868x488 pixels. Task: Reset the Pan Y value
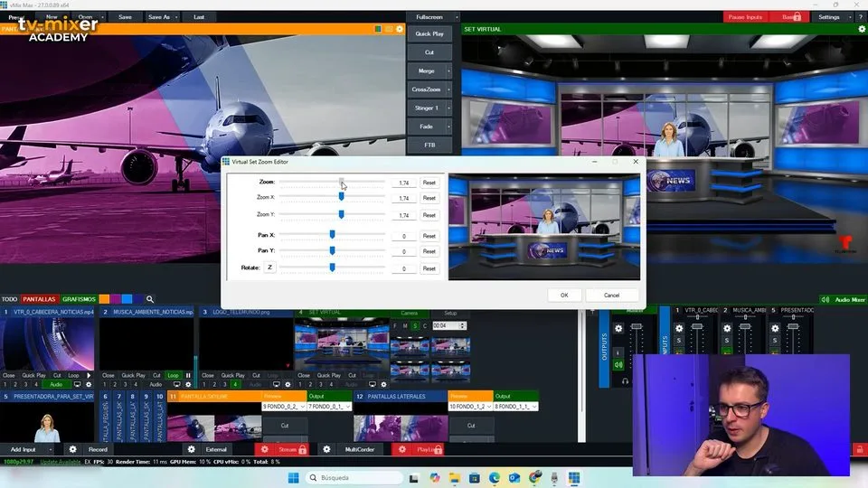pyautogui.click(x=429, y=251)
